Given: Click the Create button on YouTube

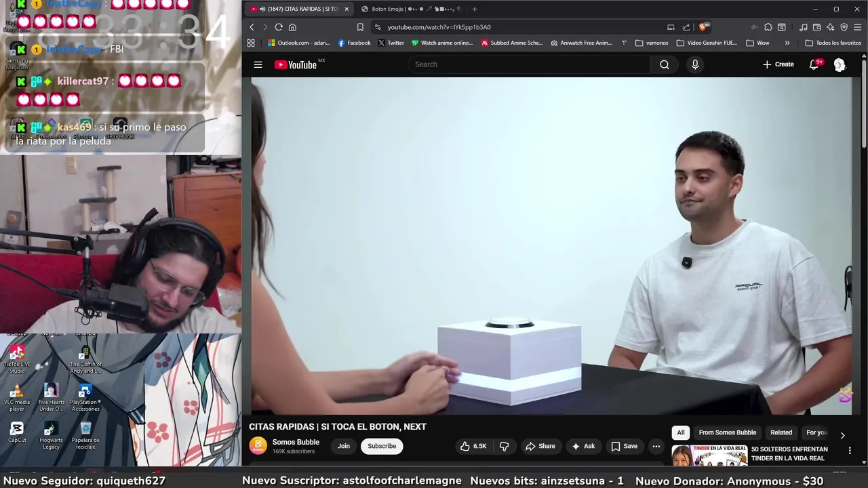Looking at the screenshot, I should point(778,64).
